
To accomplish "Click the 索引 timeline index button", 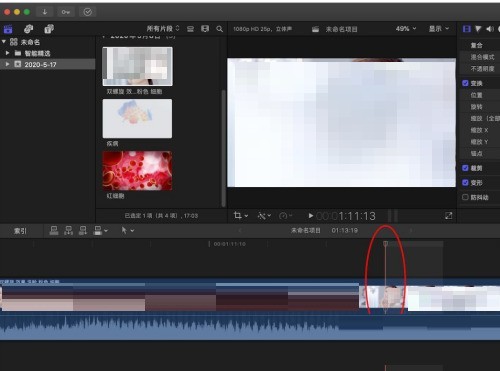I will click(x=20, y=231).
